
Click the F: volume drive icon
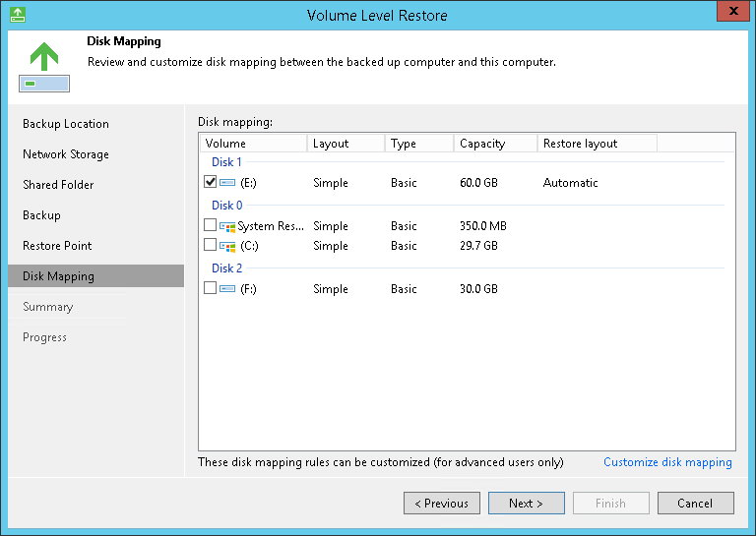click(227, 289)
